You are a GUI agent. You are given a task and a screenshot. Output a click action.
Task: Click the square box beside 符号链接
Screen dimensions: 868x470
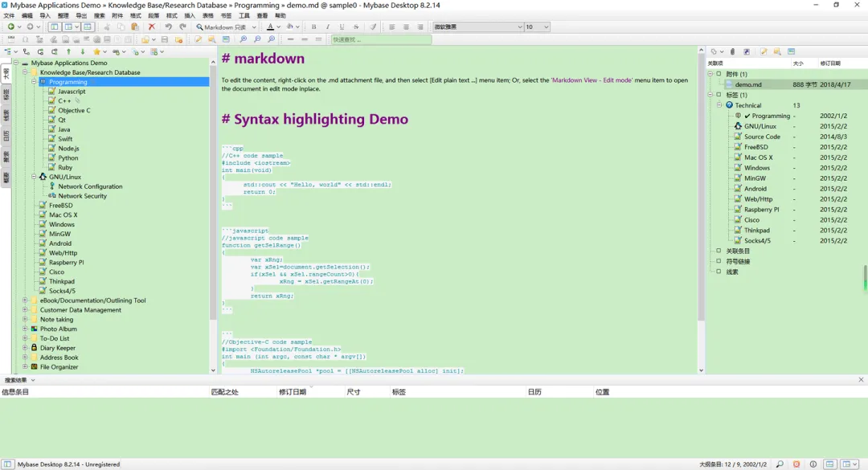point(719,261)
